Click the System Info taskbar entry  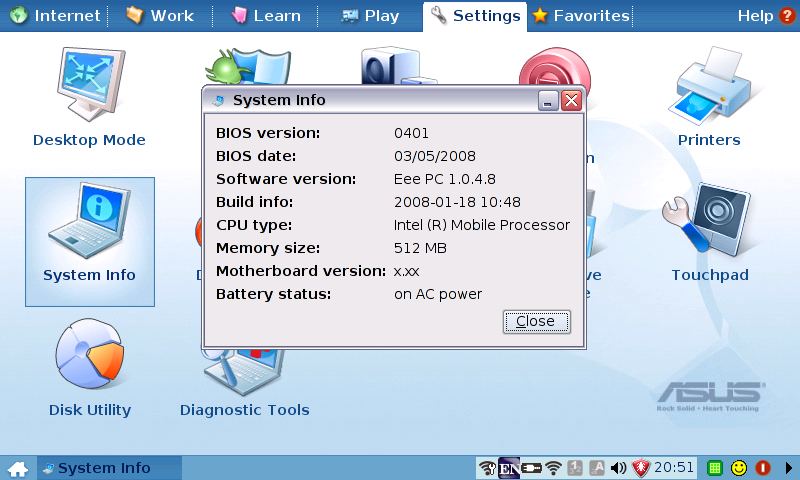[109, 468]
